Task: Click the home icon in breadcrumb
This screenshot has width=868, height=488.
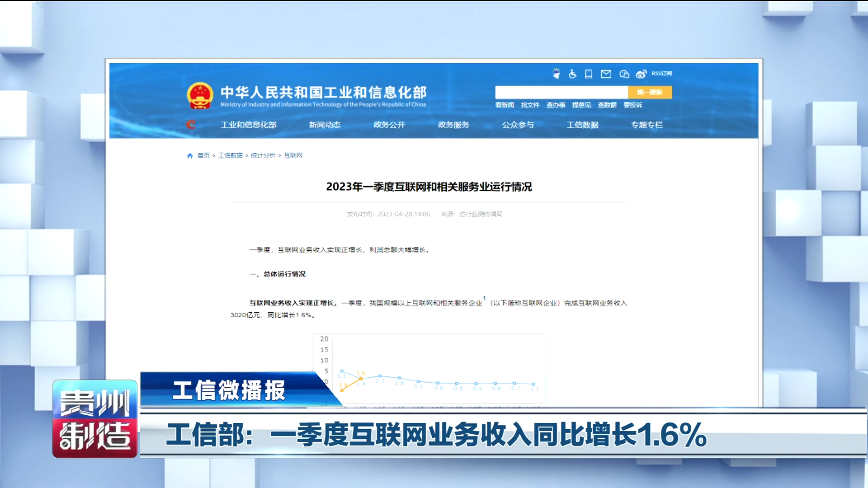Action: pyautogui.click(x=190, y=155)
